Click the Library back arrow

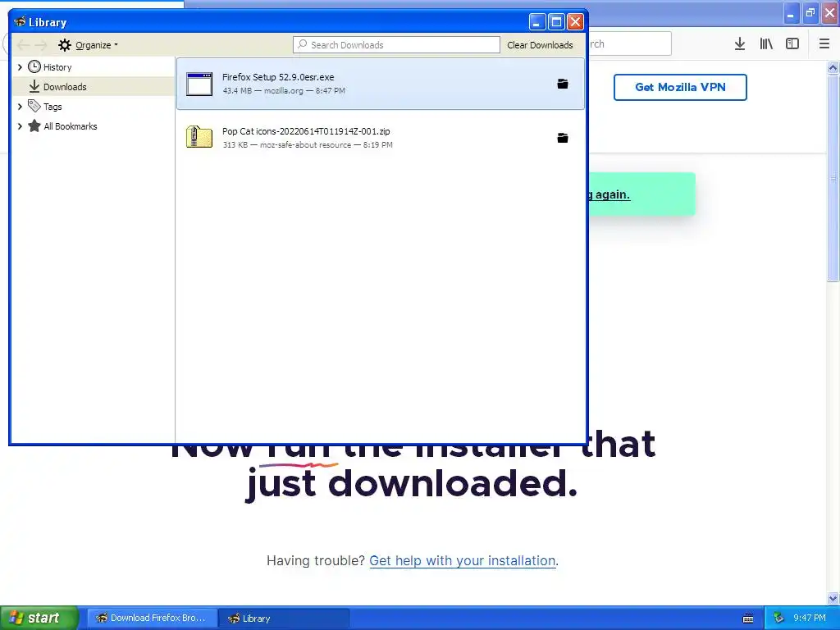23,45
